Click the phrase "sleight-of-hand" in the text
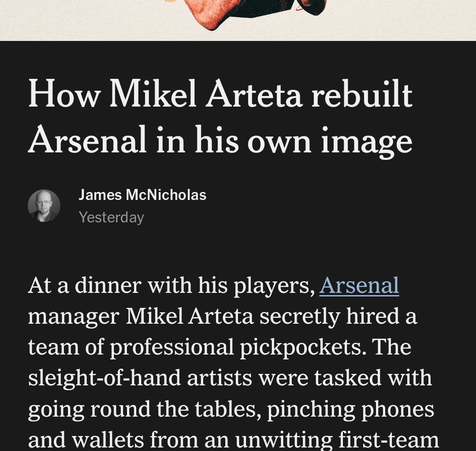 pos(104,378)
